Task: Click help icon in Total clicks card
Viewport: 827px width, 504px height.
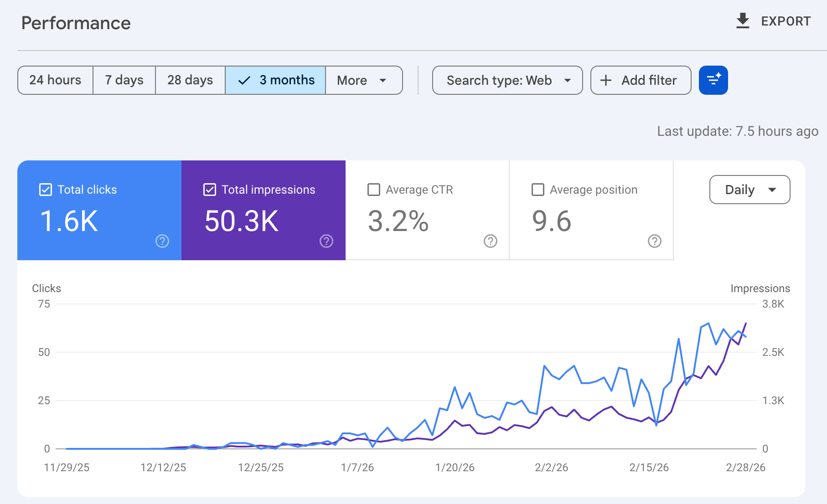Action: tap(162, 241)
